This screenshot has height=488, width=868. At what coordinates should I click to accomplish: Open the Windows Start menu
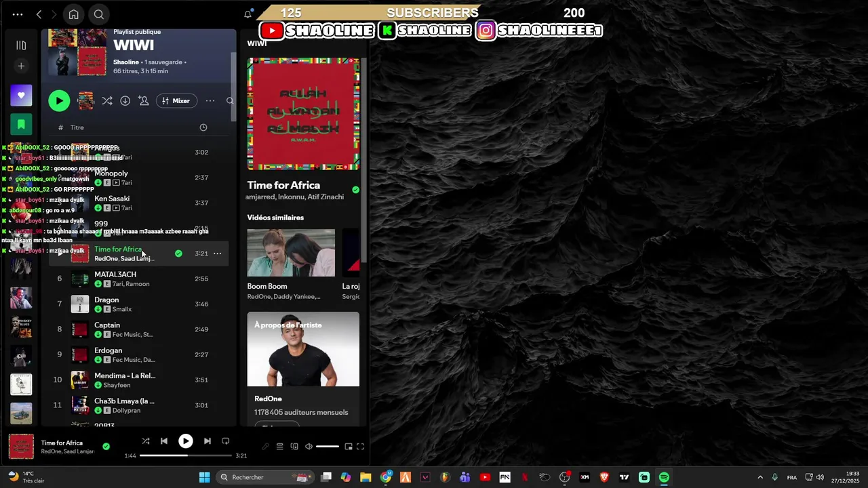point(204,477)
